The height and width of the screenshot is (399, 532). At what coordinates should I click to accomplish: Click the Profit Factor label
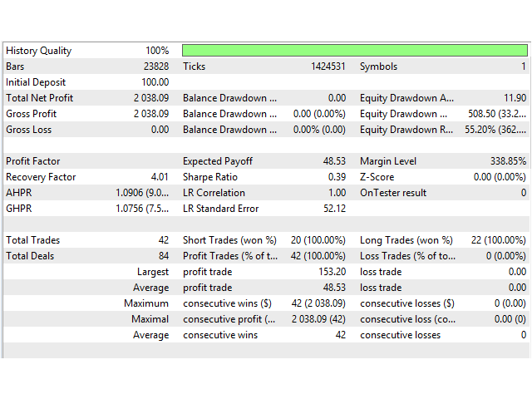(33, 161)
